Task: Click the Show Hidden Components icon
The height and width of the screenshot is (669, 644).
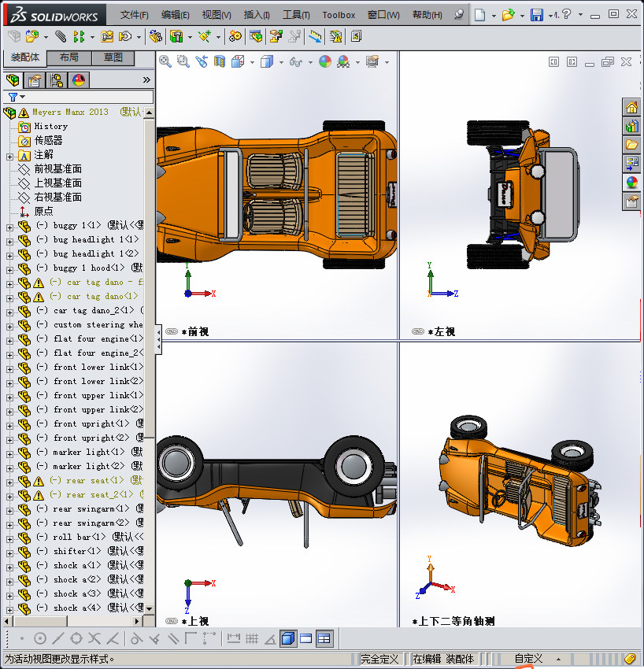Action: pyautogui.click(x=155, y=37)
